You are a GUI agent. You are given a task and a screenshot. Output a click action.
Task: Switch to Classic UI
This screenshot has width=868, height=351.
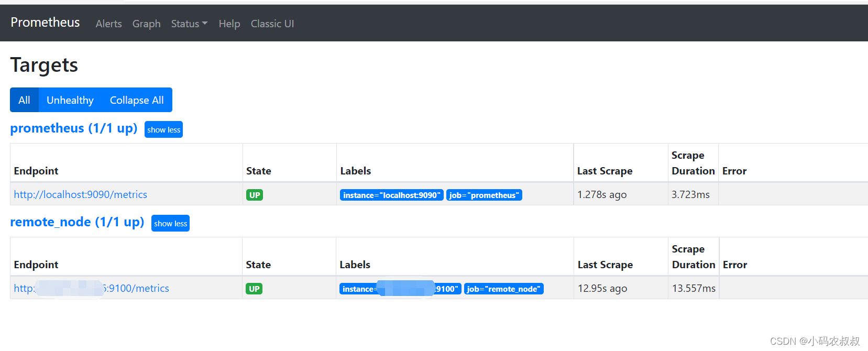click(x=272, y=24)
